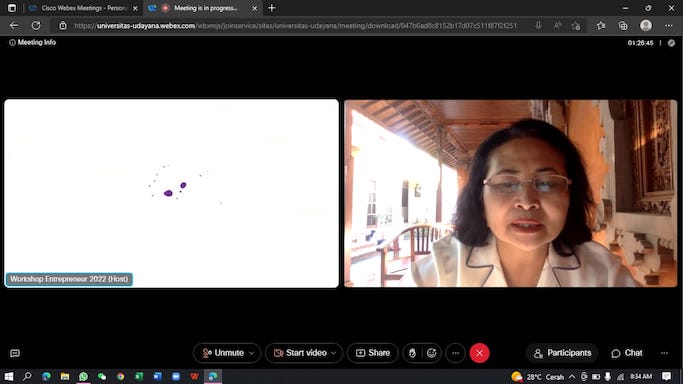Open the Chat panel
The height and width of the screenshot is (384, 683).
tap(626, 353)
